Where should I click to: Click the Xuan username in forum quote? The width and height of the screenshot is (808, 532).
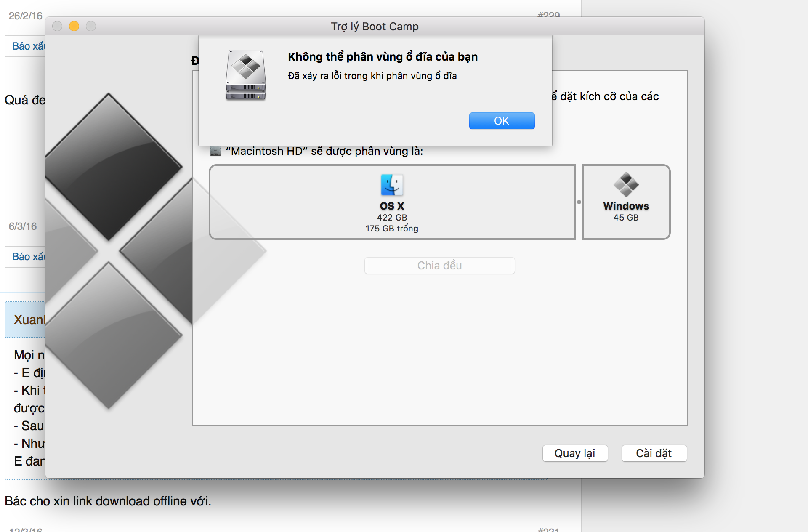click(29, 319)
